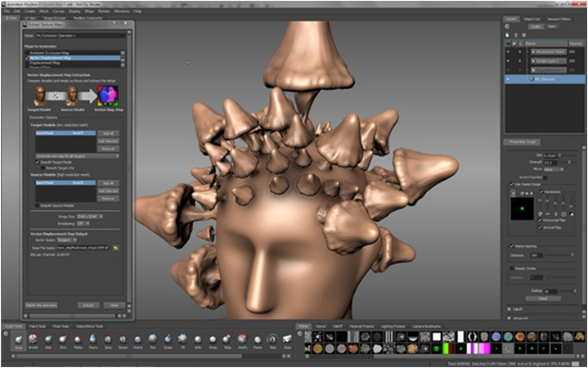
Task: Open the output file browse folder icon
Action: click(x=116, y=248)
